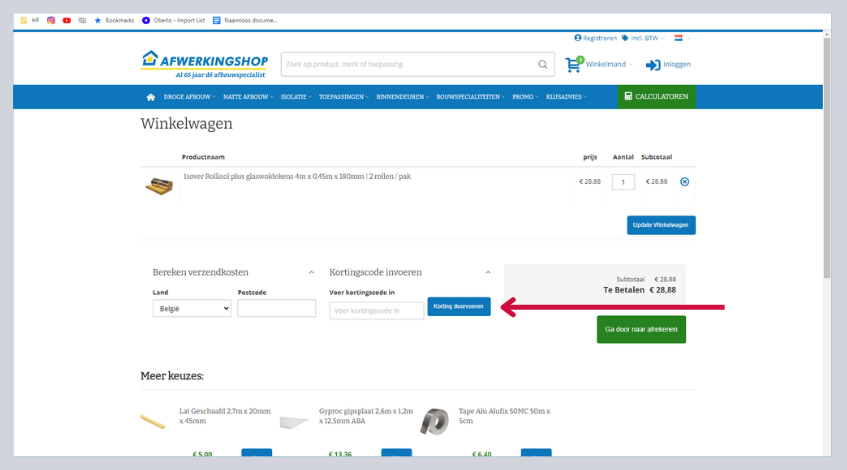The image size is (847, 470).
Task: Remove the Isover Rollisol item from cart
Action: point(684,182)
